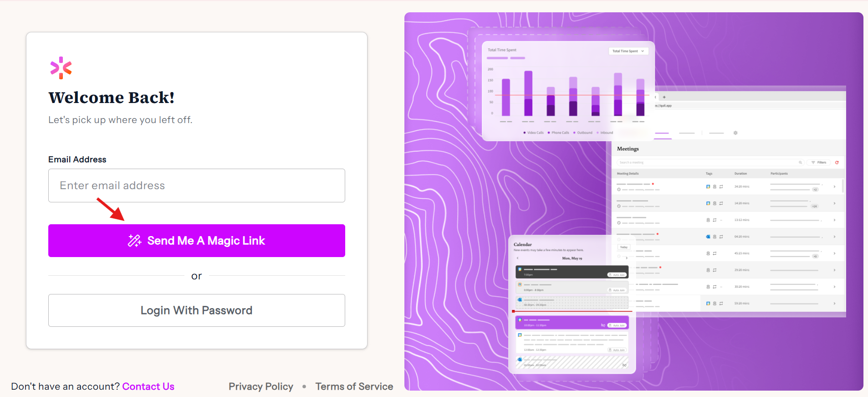This screenshot has width=868, height=397.
Task: Open the Total Time Spent dropdown
Action: click(x=628, y=51)
